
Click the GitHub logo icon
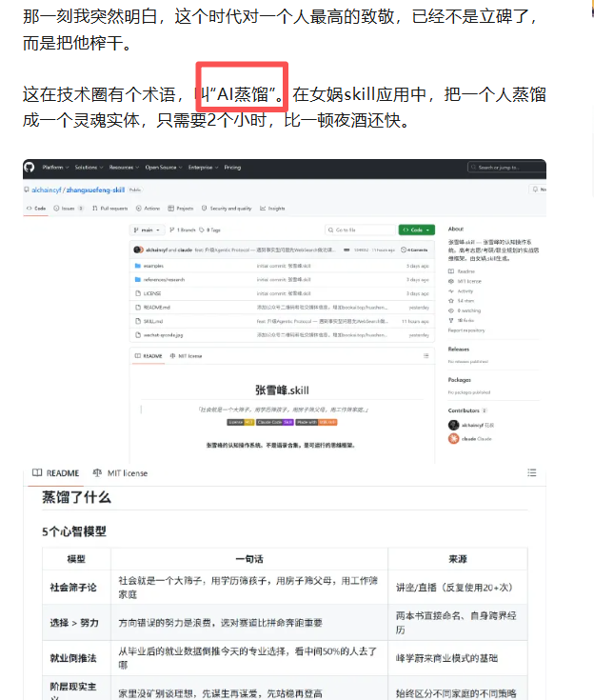(x=30, y=168)
